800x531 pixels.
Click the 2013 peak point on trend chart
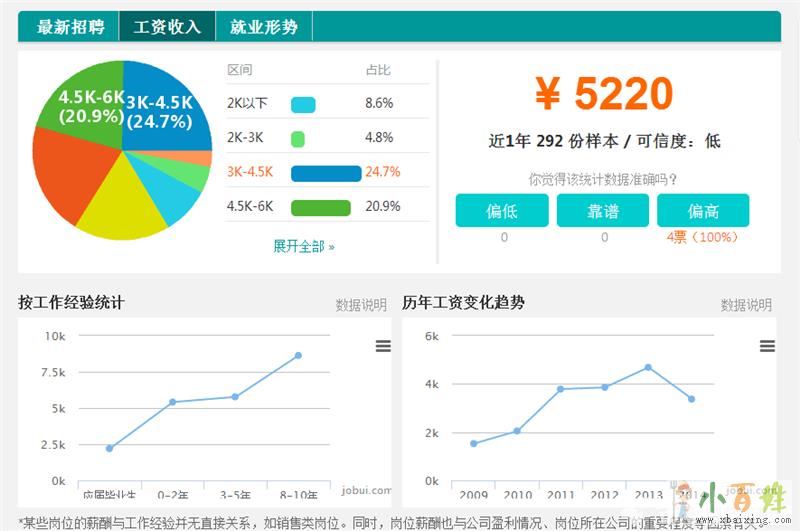tap(648, 367)
